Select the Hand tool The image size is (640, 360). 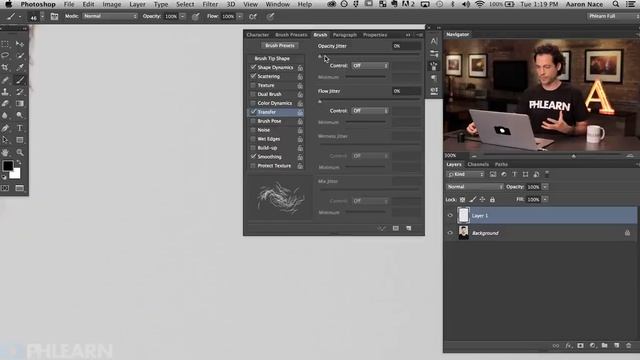[5, 152]
